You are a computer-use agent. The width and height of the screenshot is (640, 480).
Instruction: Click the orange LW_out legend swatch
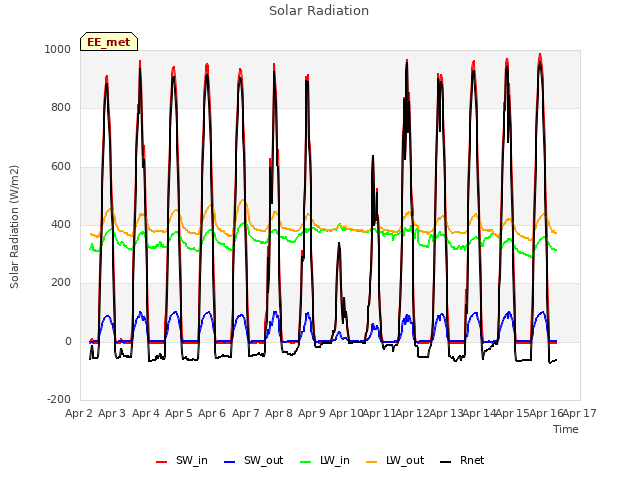coord(372,462)
